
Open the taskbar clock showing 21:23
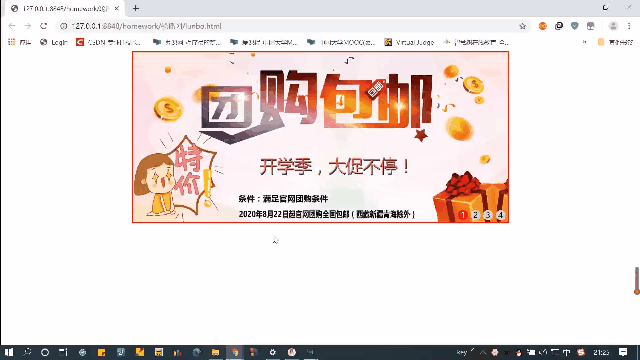[x=601, y=352]
